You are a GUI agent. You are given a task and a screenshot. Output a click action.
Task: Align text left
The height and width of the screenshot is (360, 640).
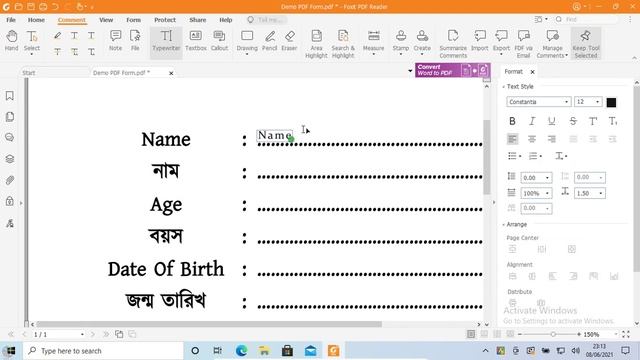click(512, 139)
